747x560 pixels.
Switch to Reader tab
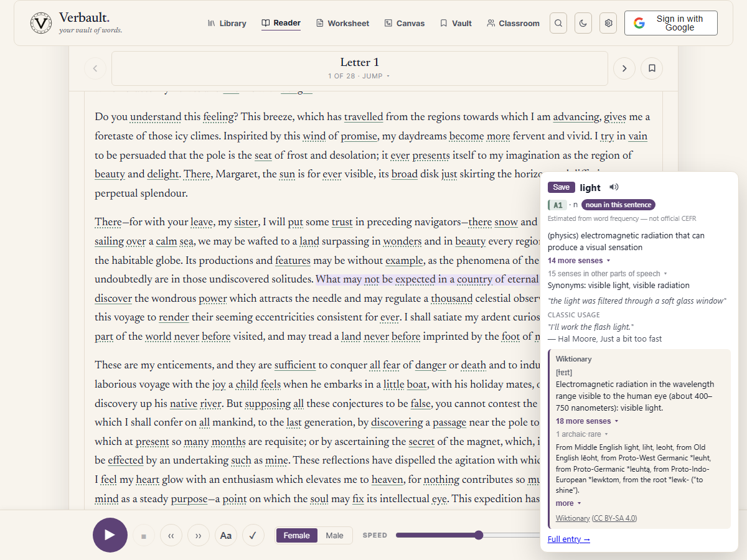coord(281,23)
